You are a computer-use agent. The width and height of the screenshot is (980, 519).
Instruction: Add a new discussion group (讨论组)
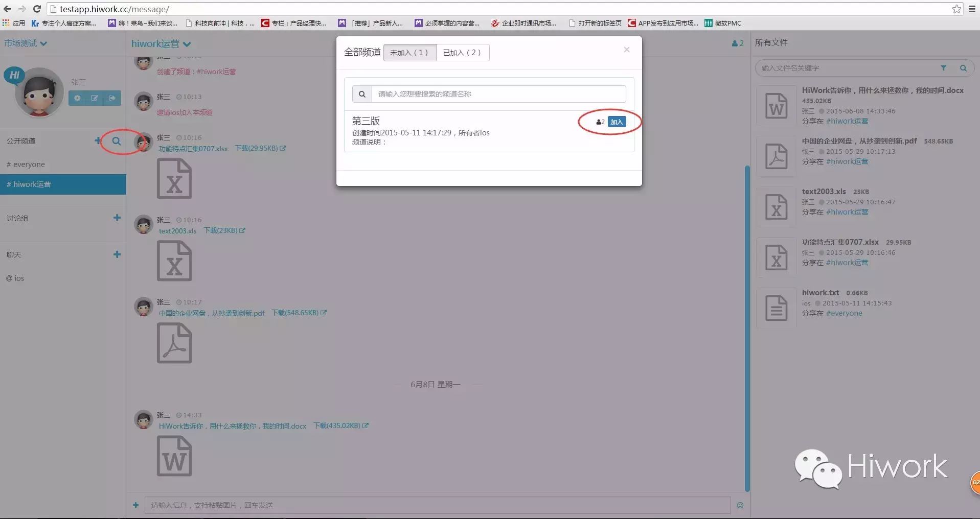pos(117,218)
